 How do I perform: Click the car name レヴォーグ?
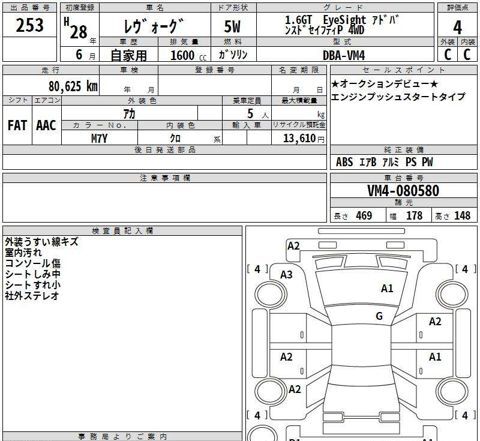pyautogui.click(x=154, y=26)
